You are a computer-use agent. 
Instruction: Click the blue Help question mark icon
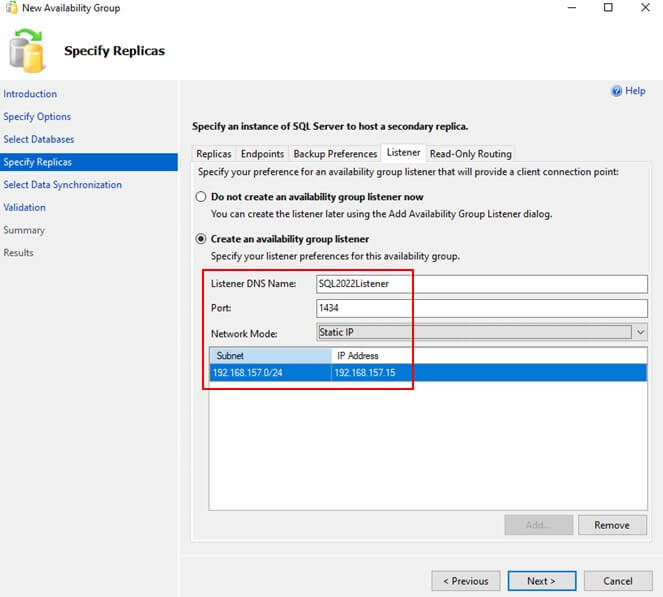(616, 91)
